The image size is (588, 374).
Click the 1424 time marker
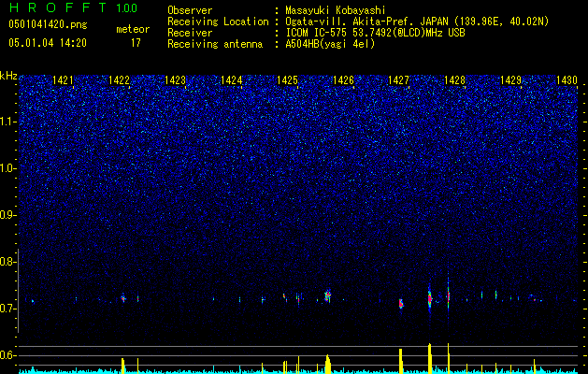[x=232, y=80]
